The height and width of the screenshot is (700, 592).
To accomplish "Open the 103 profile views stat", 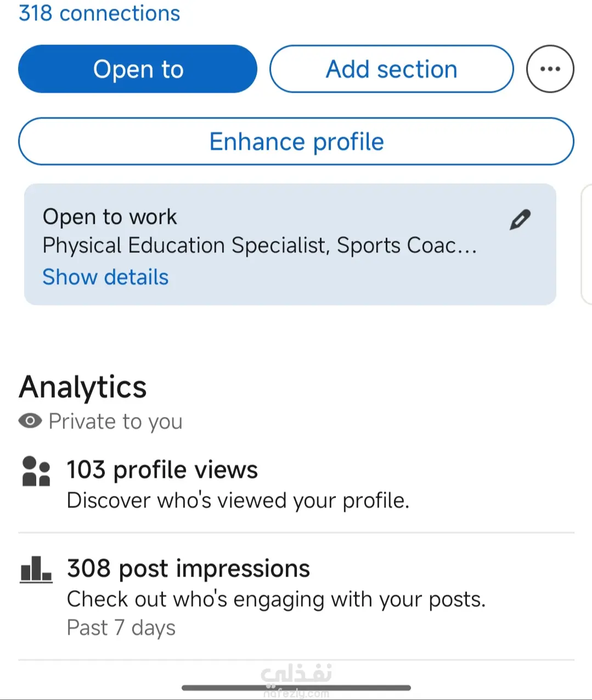I will [x=162, y=470].
